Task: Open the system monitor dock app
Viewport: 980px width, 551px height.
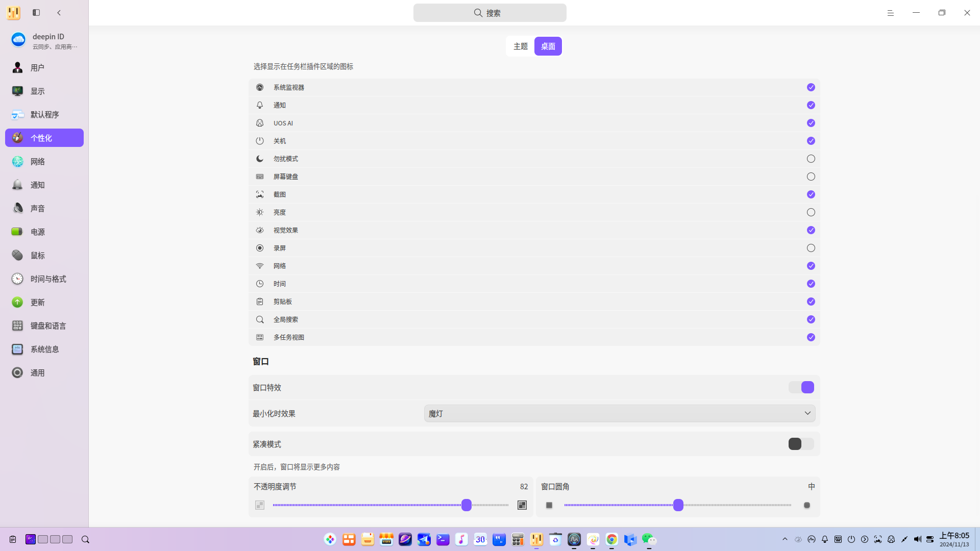Action: point(574,539)
